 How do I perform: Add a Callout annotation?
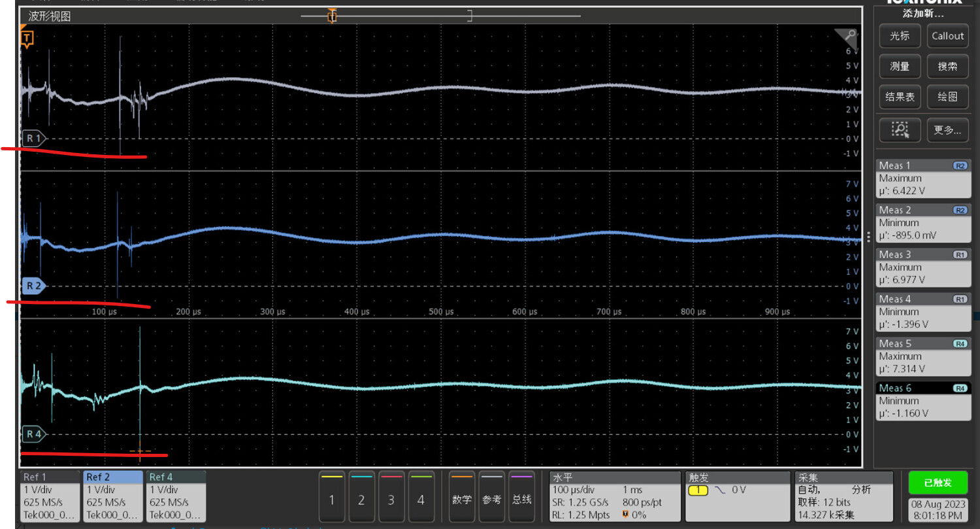point(947,36)
